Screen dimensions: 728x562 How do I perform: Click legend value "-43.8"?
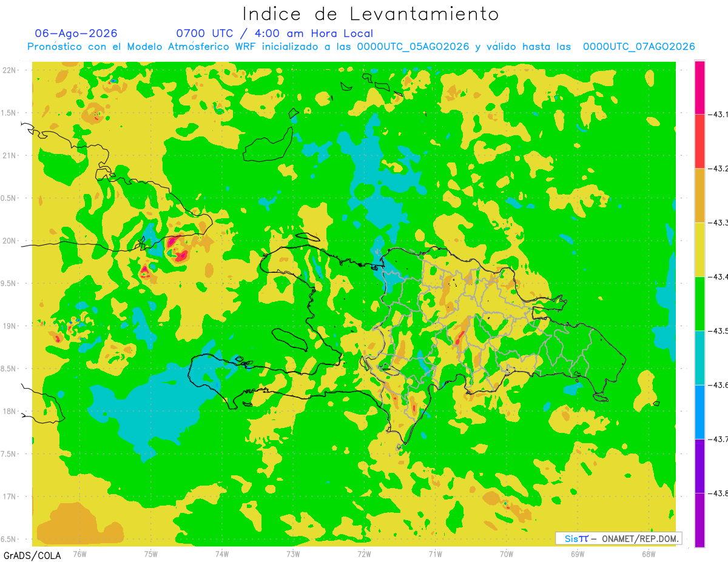point(717,493)
